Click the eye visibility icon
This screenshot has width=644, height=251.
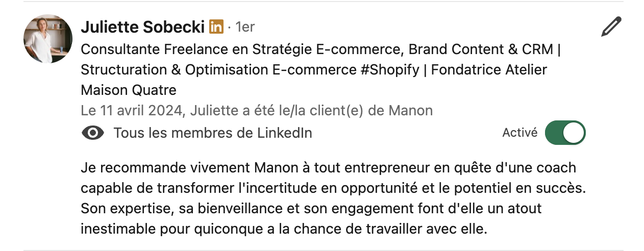(x=93, y=133)
